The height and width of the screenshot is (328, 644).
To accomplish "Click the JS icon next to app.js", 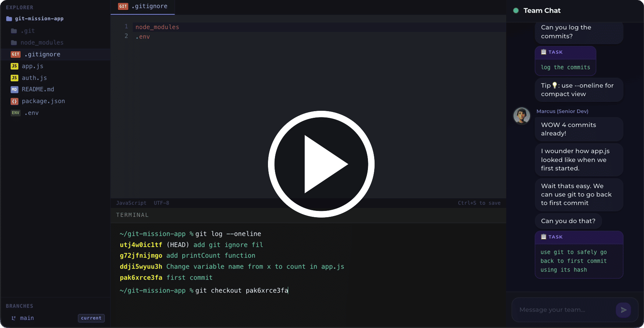I will pyautogui.click(x=14, y=66).
